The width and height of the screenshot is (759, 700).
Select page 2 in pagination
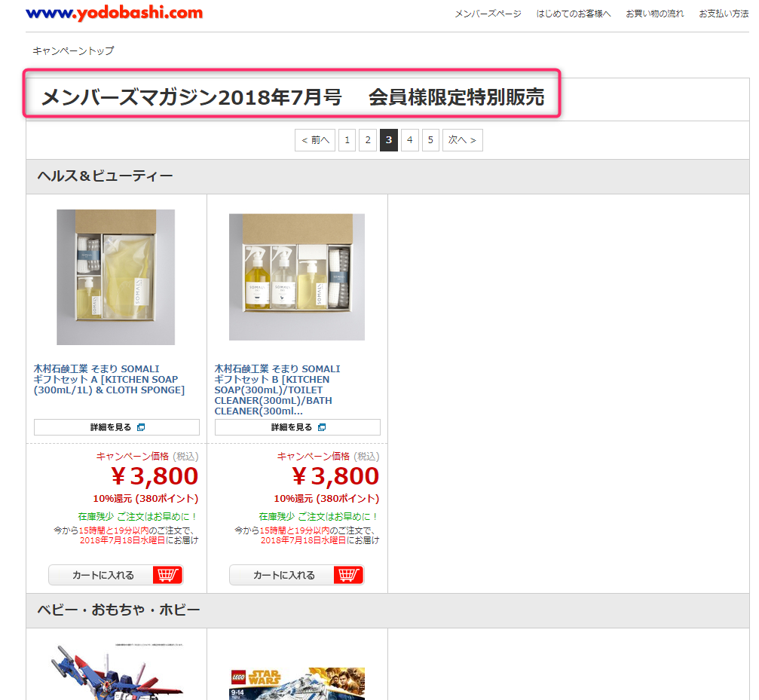[368, 140]
